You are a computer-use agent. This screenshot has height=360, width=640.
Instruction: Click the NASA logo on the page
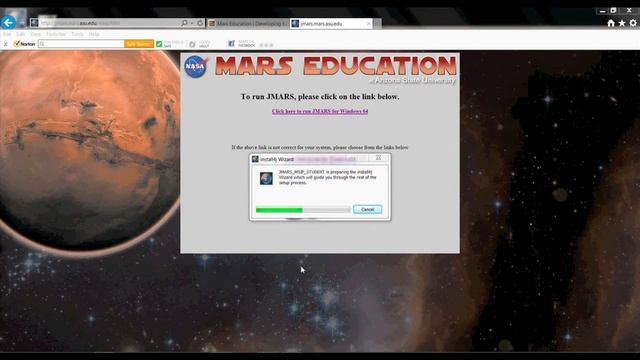(x=196, y=67)
